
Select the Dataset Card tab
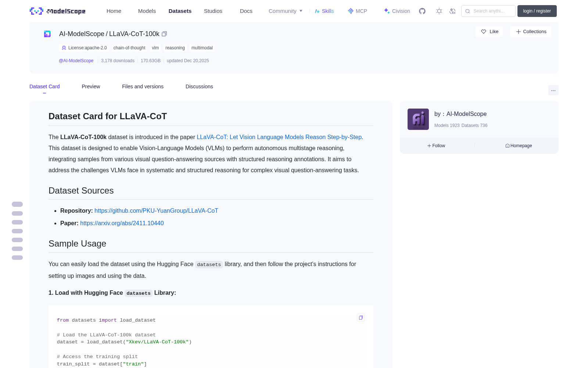(x=44, y=86)
